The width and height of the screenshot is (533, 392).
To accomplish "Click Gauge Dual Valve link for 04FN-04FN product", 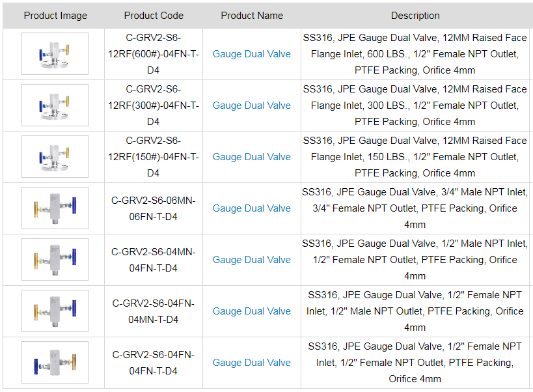I will 251,363.
